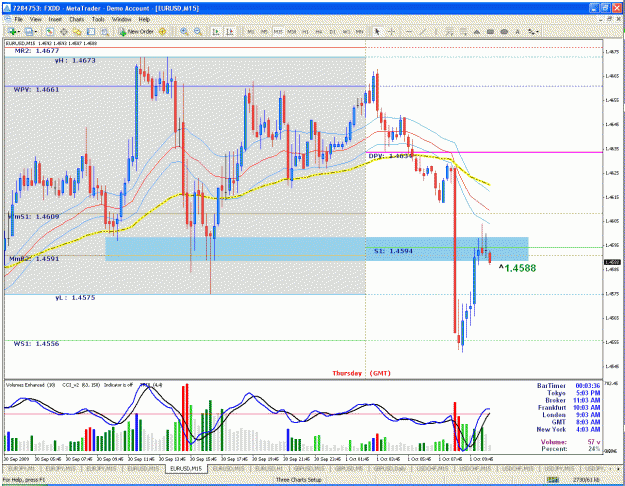This screenshot has height=486, width=625.
Task: Click the MR2: 1.4677 level label
Action: (37, 51)
